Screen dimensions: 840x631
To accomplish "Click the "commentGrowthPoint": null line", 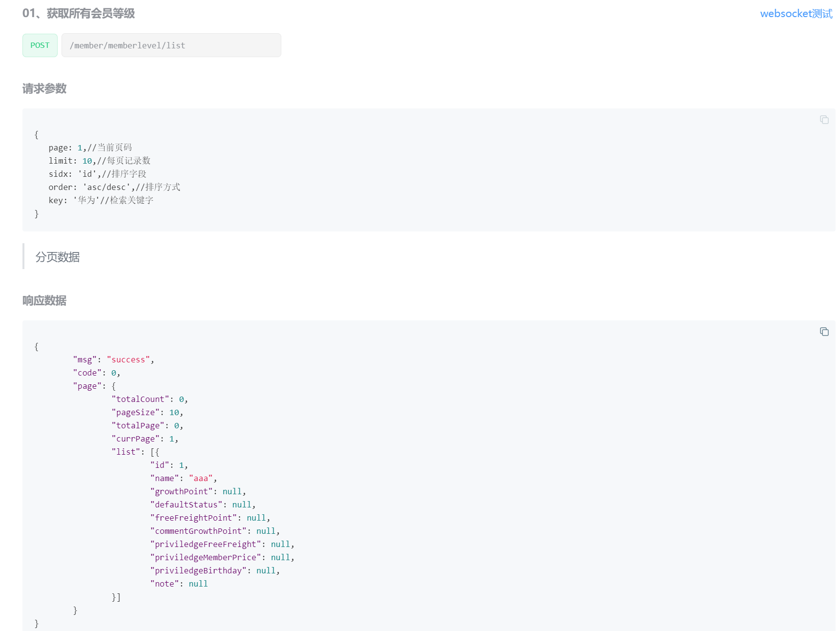I will point(215,531).
